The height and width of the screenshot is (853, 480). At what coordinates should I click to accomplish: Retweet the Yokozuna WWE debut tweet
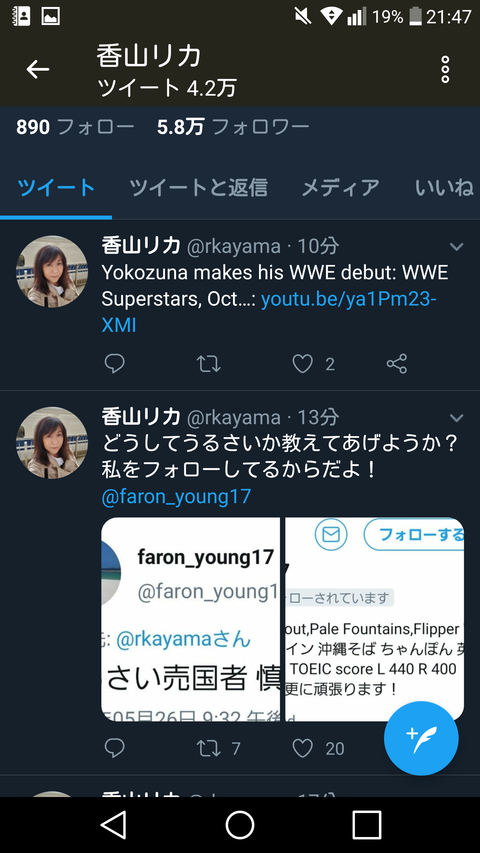coord(208,364)
